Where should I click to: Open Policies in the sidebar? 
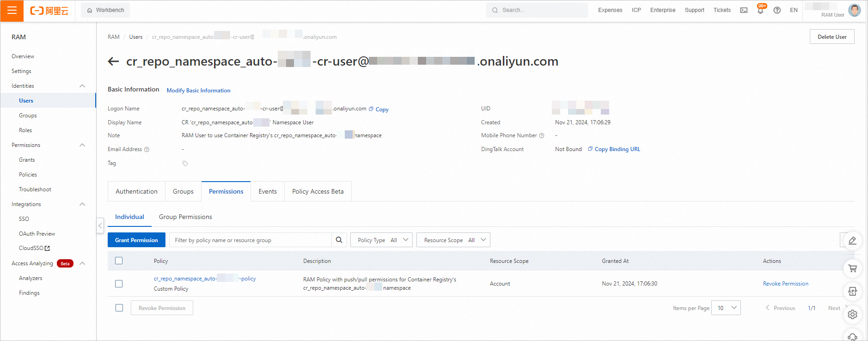coord(28,175)
